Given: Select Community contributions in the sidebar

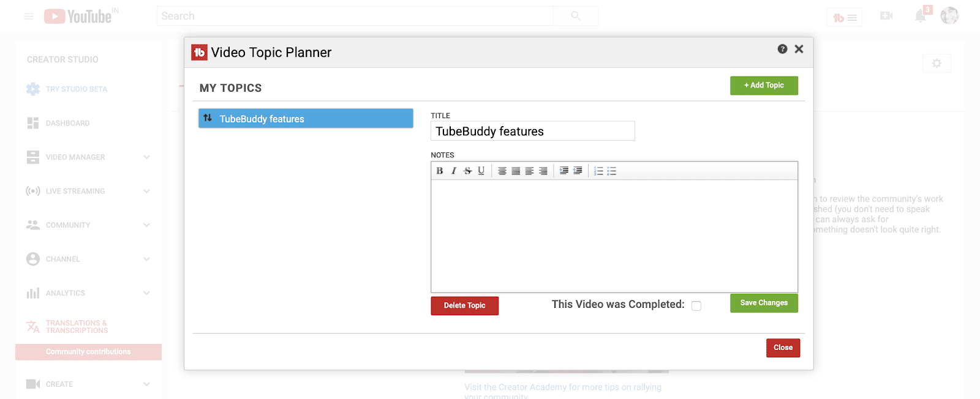Looking at the screenshot, I should 88,352.
